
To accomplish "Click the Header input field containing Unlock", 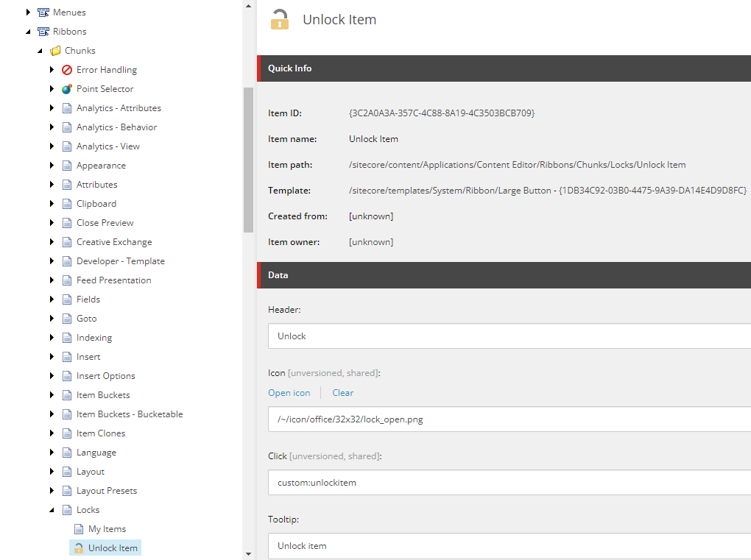I will [x=508, y=336].
